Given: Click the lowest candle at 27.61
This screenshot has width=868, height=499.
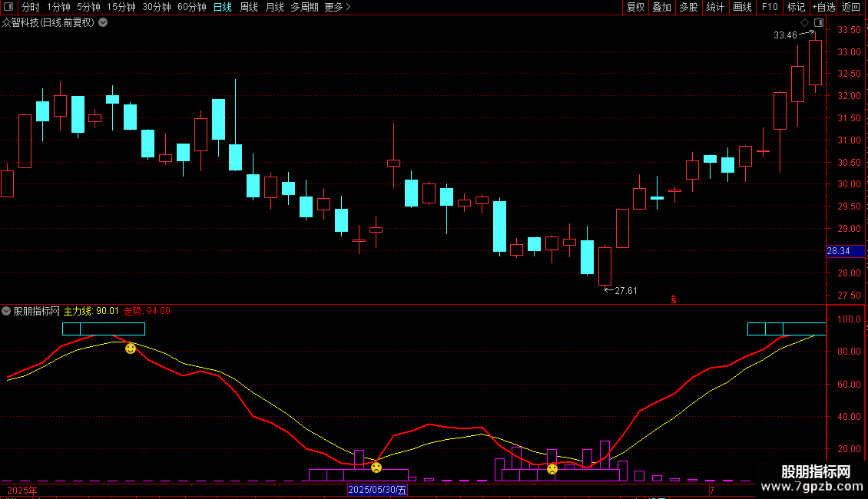Looking at the screenshot, I should 605,266.
